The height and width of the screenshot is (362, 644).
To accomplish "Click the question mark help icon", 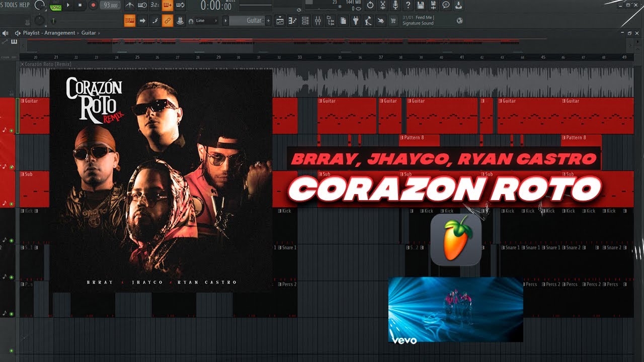I will pyautogui.click(x=408, y=6).
